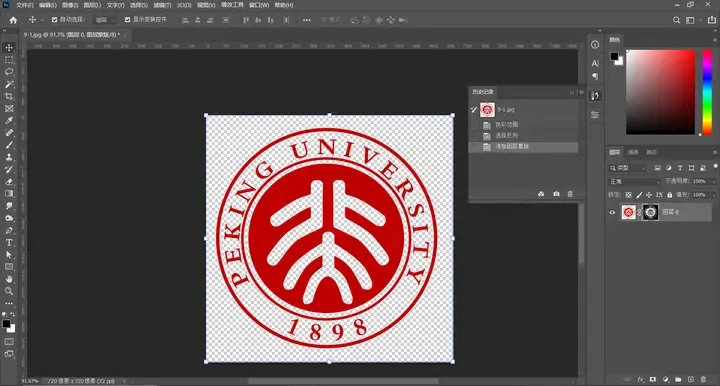
Task: Toggle the Auto-Select checkbox
Action: tap(55, 20)
